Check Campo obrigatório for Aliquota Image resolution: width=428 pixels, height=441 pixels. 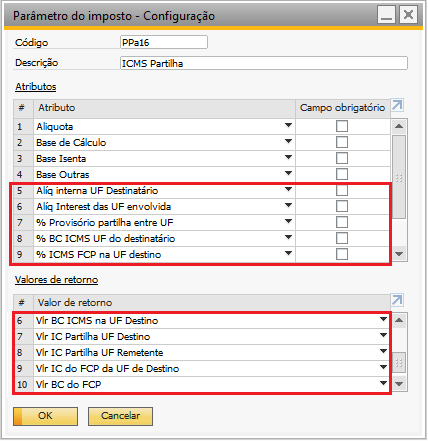click(x=342, y=126)
